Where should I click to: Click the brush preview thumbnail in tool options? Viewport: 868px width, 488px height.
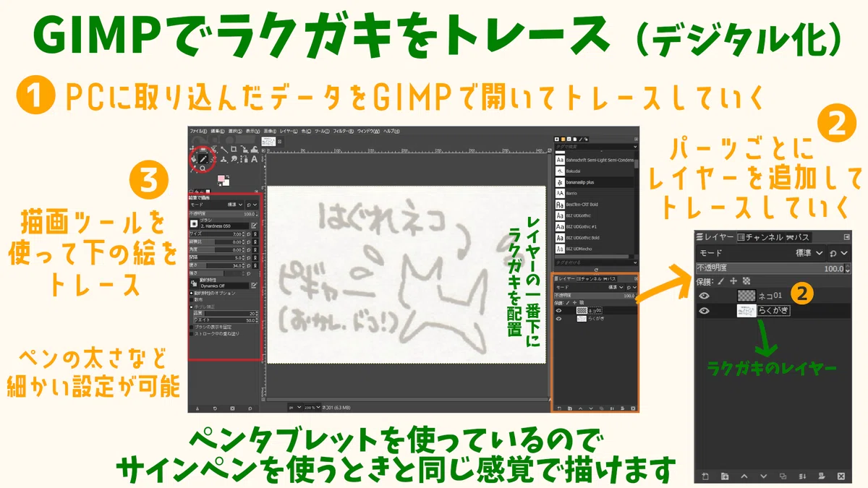click(x=194, y=223)
